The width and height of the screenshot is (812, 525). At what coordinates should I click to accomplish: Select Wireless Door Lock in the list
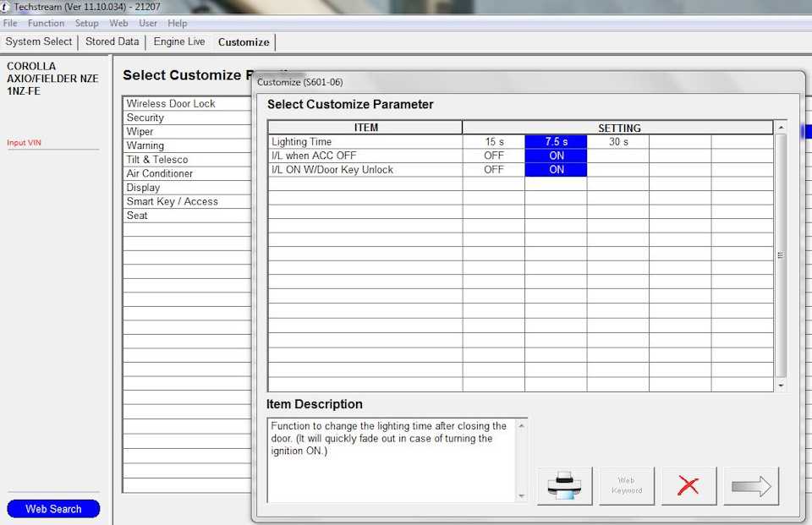point(188,103)
